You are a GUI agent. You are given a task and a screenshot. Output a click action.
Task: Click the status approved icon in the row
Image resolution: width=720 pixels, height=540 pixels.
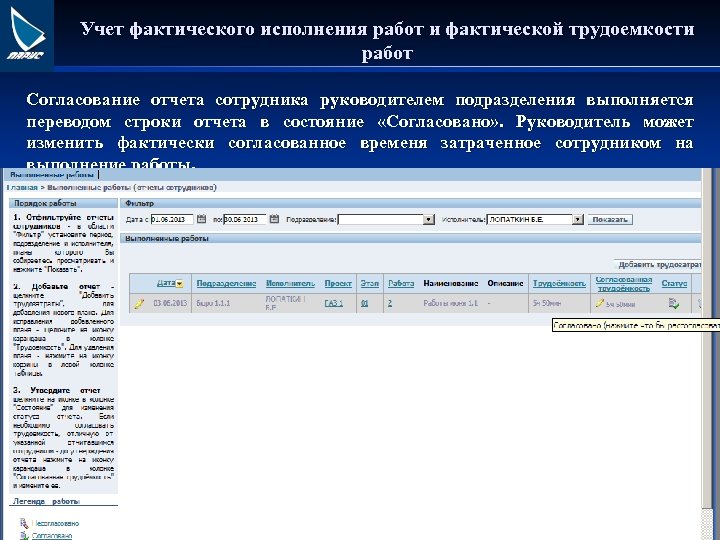[x=674, y=303]
